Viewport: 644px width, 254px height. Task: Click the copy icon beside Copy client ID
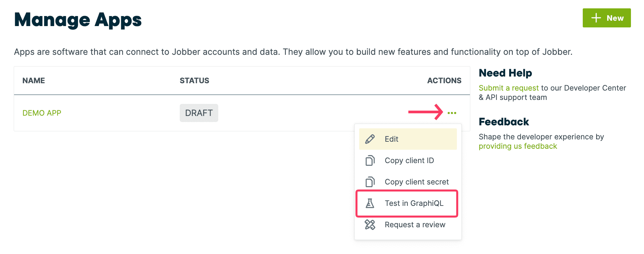tap(370, 160)
